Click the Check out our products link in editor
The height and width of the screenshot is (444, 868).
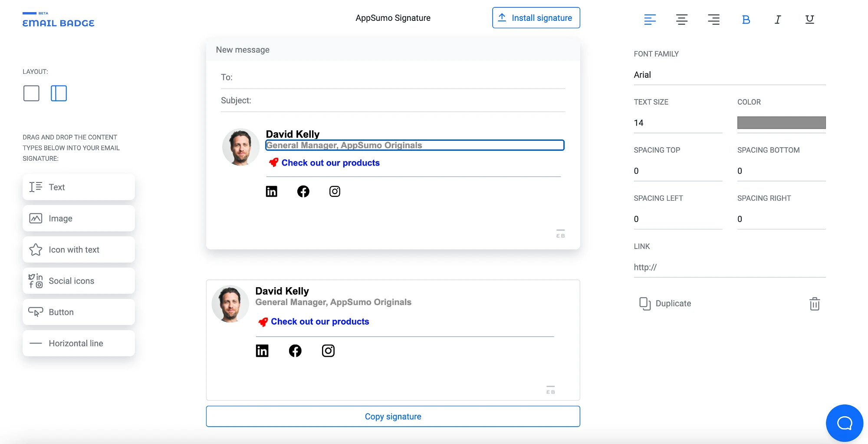(x=330, y=162)
